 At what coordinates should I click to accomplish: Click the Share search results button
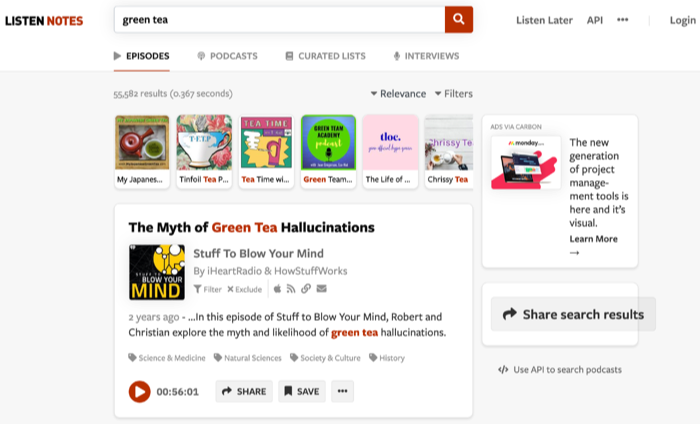[573, 314]
